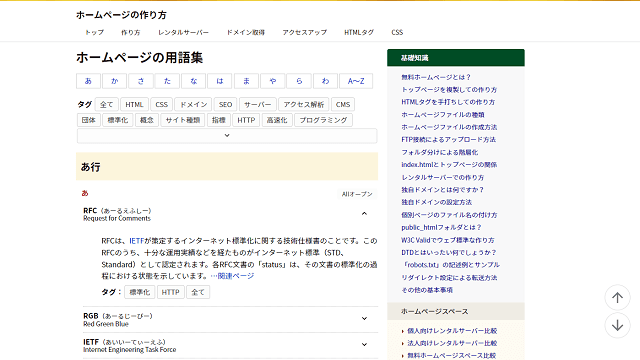This screenshot has width=640, height=360.
Task: Open 個人向けレンタルサーバー比較 link
Action: 452,331
